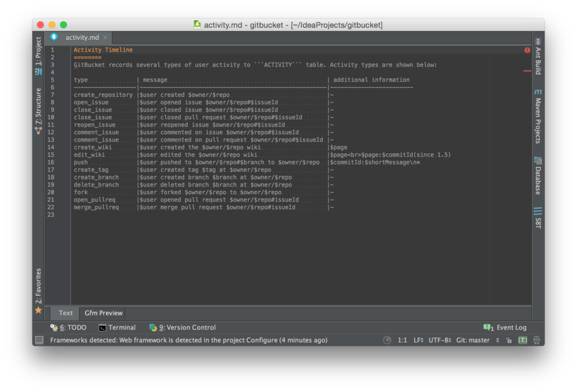Close the activity.md editor tab
This screenshot has width=577, height=392.
coord(105,38)
